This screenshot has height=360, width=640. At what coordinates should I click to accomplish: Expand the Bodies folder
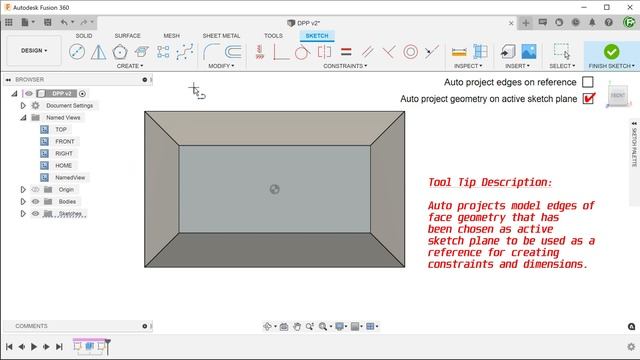(x=23, y=201)
